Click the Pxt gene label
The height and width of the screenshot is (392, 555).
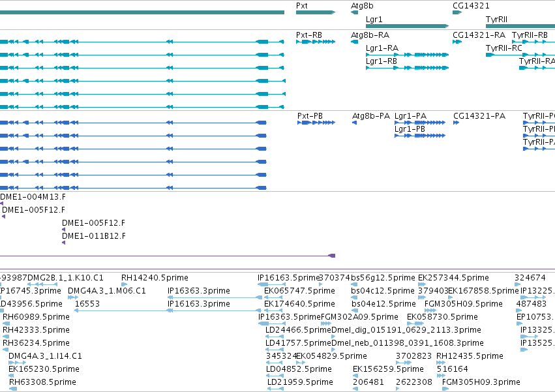pyautogui.click(x=301, y=6)
